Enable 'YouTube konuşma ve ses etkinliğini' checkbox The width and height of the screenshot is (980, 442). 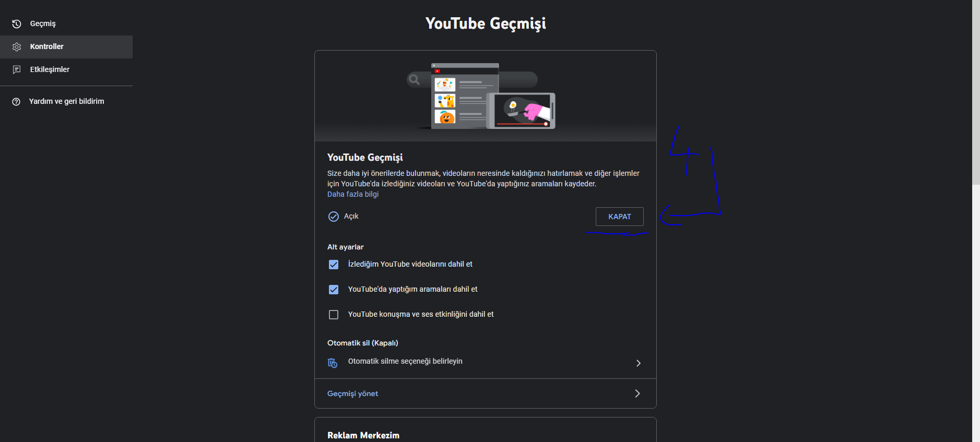point(334,315)
